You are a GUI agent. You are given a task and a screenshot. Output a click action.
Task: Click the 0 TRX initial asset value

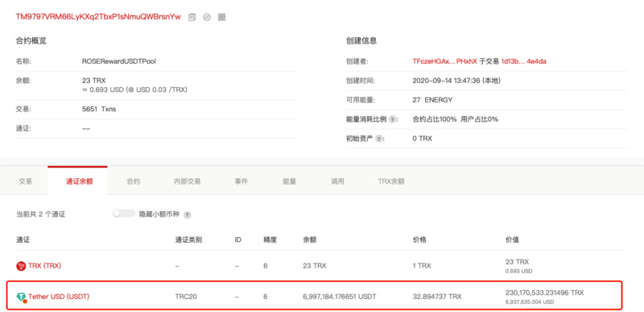[x=422, y=139]
